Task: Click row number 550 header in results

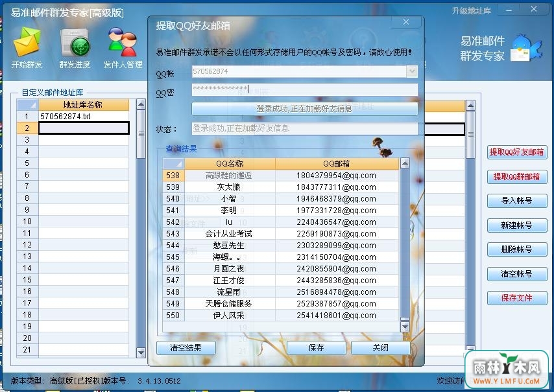Action: click(x=173, y=315)
